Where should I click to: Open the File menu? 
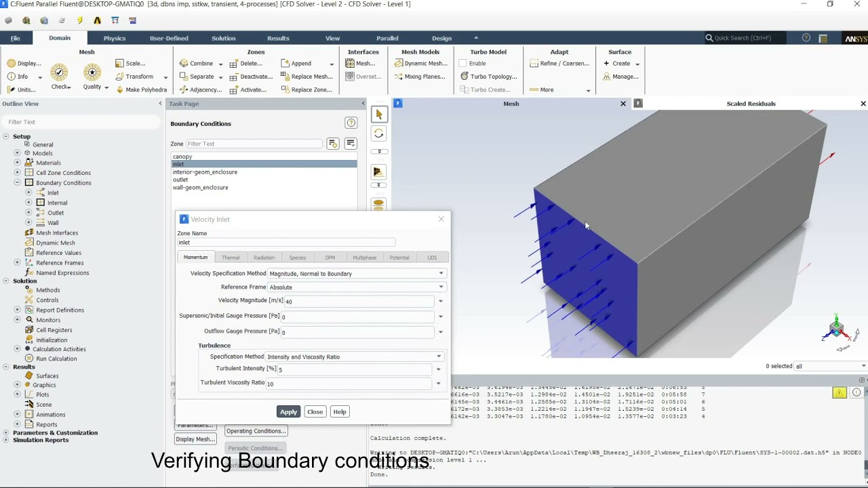point(15,38)
